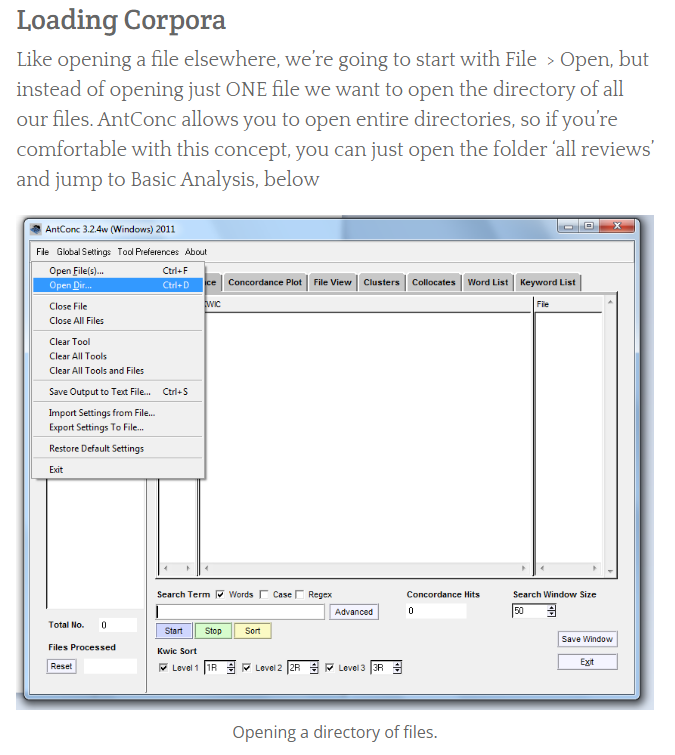Toggle the Regex checkbox
This screenshot has height=755, width=675.
tap(299, 594)
